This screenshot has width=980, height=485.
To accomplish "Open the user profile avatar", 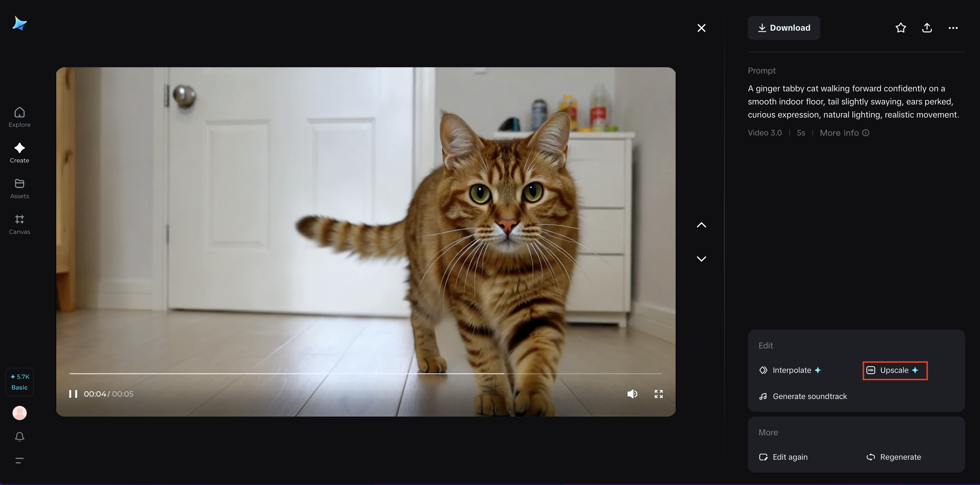I will [x=19, y=413].
